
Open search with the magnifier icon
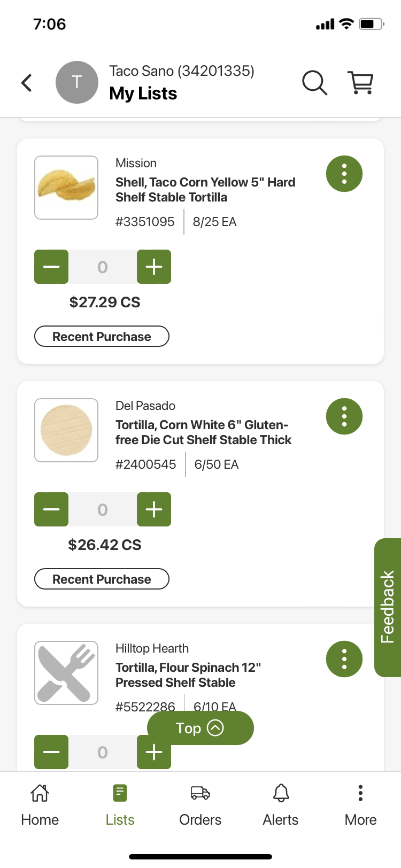coord(314,83)
